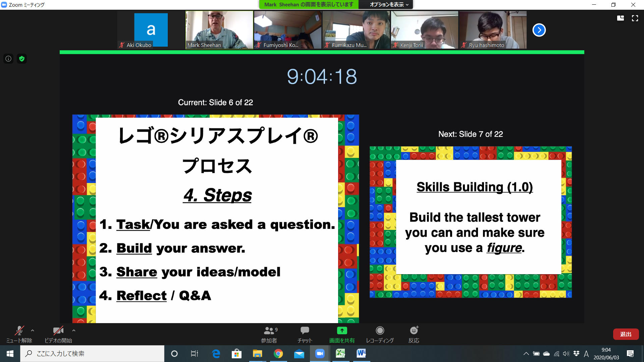The width and height of the screenshot is (644, 362).
Task: Click the current slide 6 preview
Action: [216, 219]
